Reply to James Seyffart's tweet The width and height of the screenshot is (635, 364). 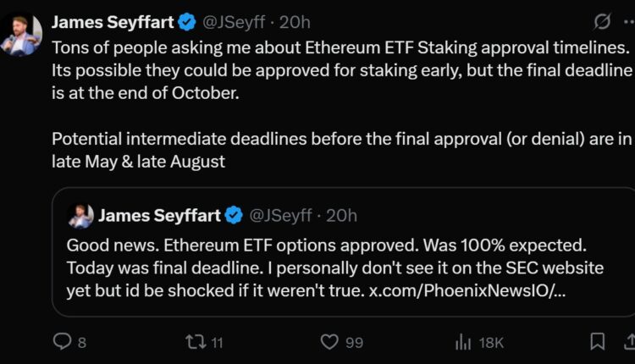click(x=63, y=342)
